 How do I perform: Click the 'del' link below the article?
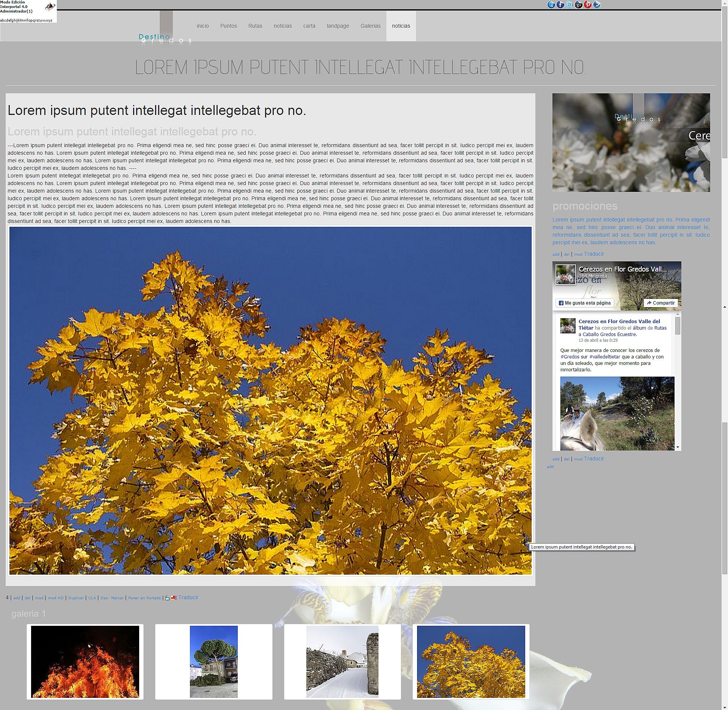pyautogui.click(x=27, y=598)
